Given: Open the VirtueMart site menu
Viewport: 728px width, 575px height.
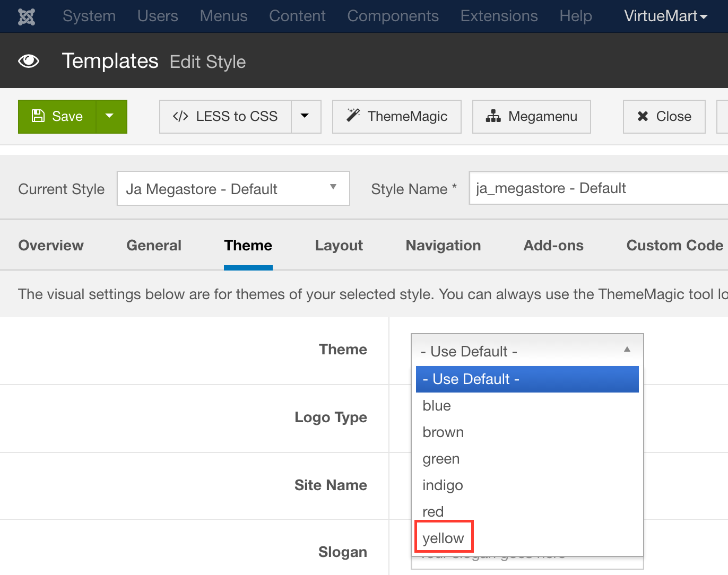Looking at the screenshot, I should point(665,16).
